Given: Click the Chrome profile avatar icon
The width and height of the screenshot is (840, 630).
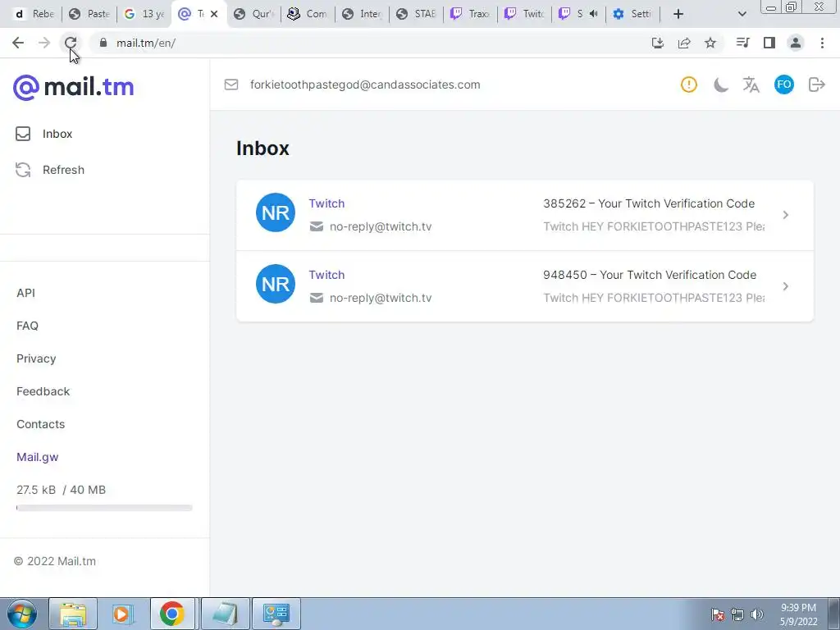Looking at the screenshot, I should coord(796,43).
